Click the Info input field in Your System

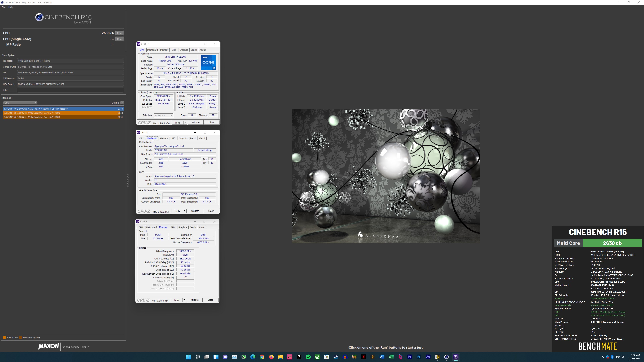[70, 90]
